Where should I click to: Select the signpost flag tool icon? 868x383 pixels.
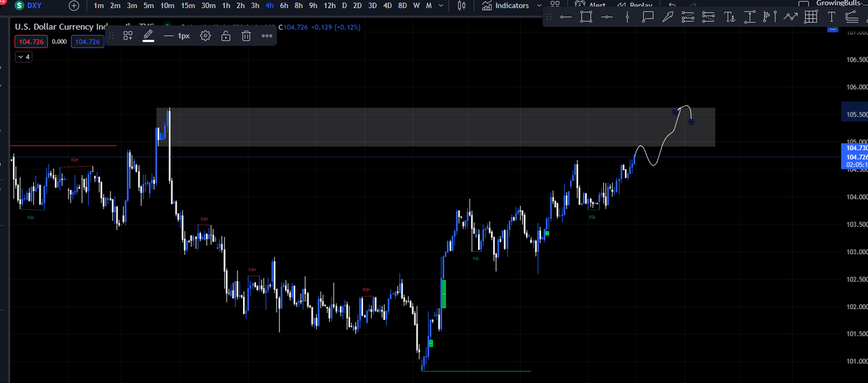click(x=769, y=17)
